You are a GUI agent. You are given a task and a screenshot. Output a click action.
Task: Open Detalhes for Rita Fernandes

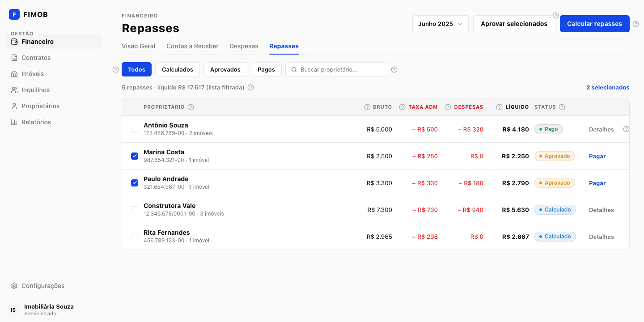(602, 237)
